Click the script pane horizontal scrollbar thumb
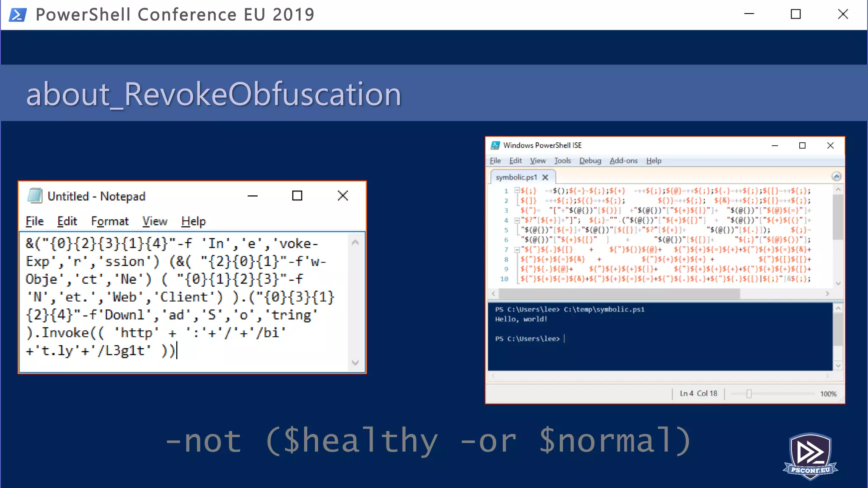 tap(619, 294)
